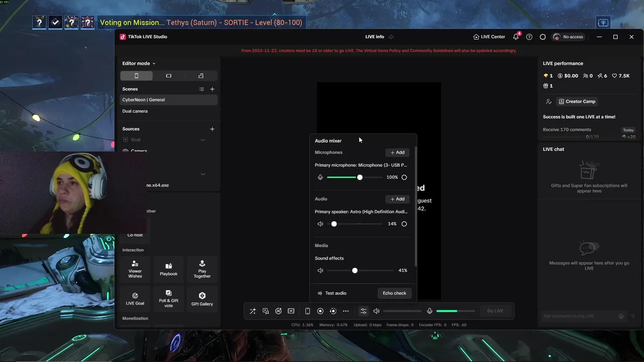Image resolution: width=644 pixels, height=362 pixels.
Task: Open the Playbook interaction
Action: 169,270
